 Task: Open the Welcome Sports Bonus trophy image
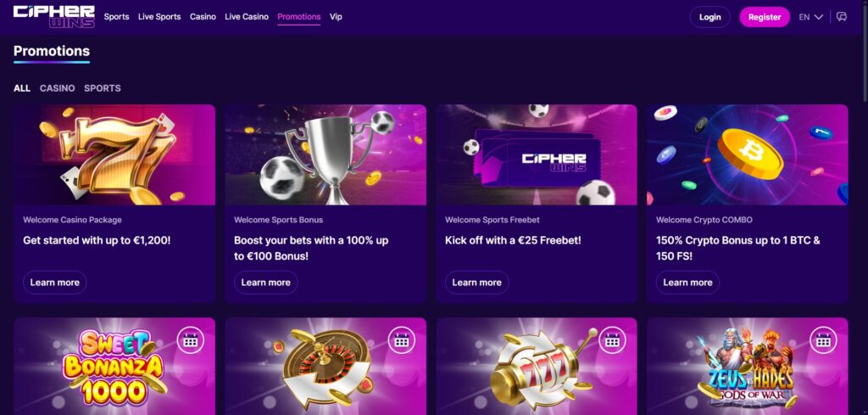(x=325, y=154)
